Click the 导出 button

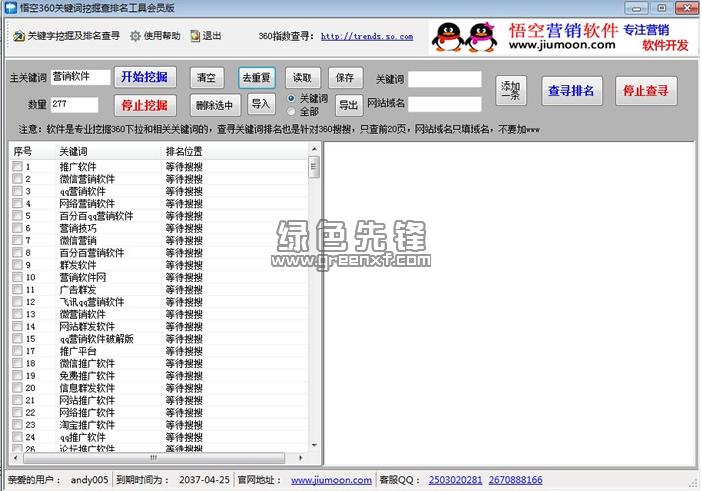pos(349,106)
